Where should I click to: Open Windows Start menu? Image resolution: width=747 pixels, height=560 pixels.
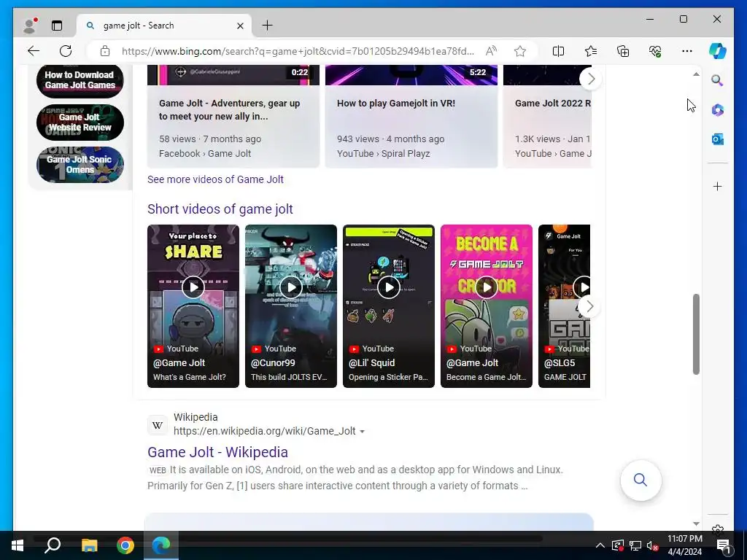pyautogui.click(x=18, y=545)
